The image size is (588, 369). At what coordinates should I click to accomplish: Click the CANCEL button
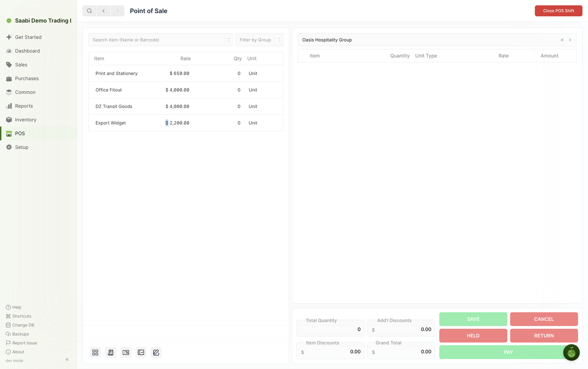[x=544, y=319]
